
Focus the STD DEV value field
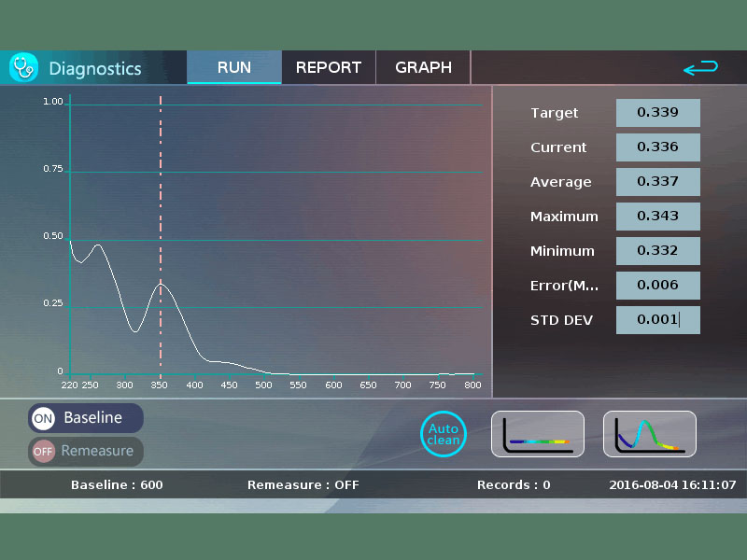(x=658, y=320)
